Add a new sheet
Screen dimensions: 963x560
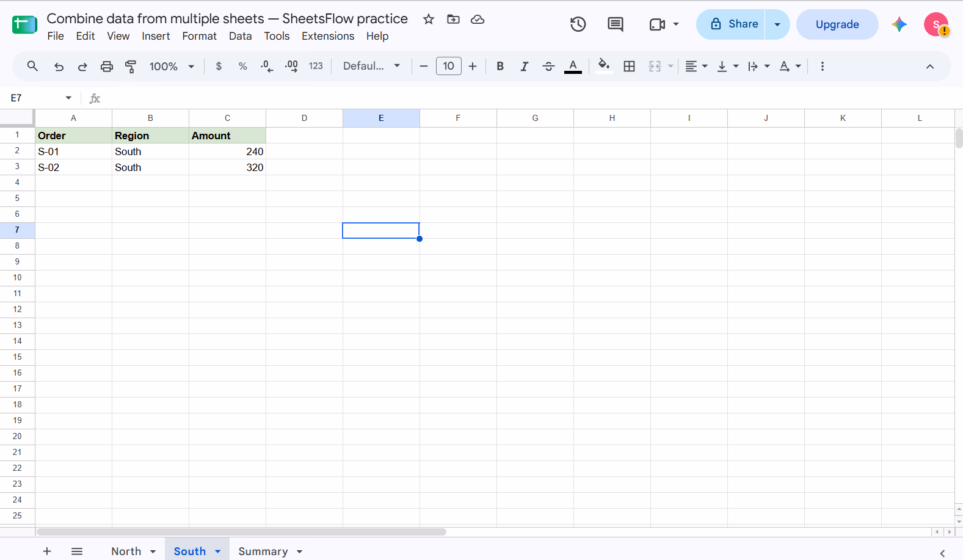click(x=47, y=551)
